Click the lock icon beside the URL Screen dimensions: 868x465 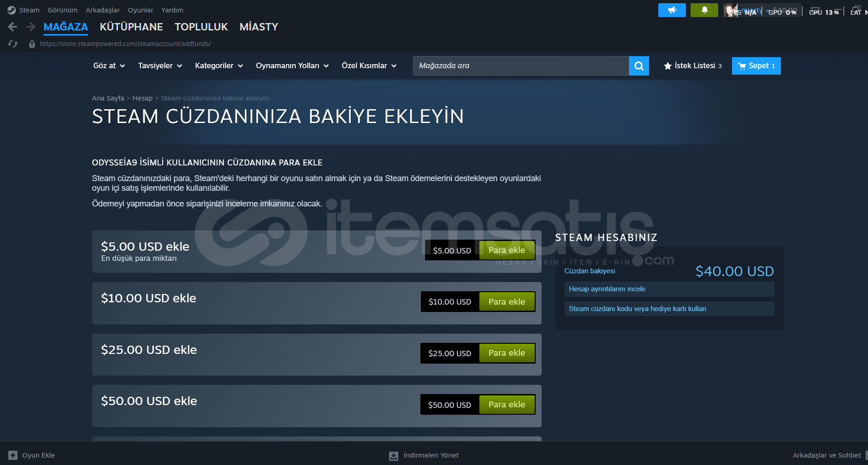(32, 44)
